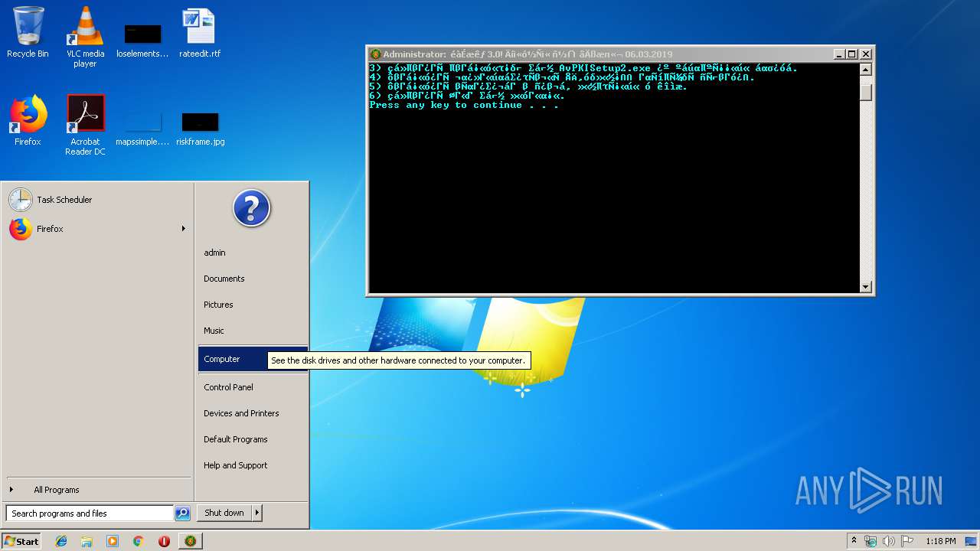Expand All Programs list

point(97,490)
